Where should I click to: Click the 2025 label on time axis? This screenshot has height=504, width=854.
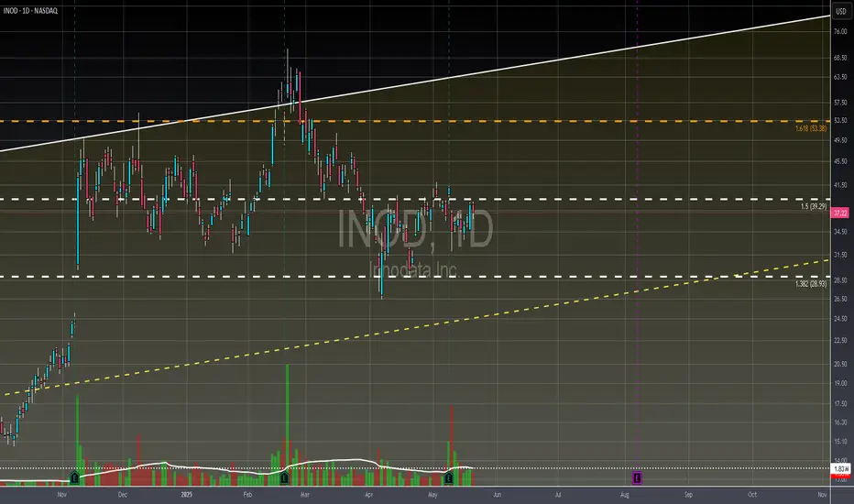click(x=187, y=495)
